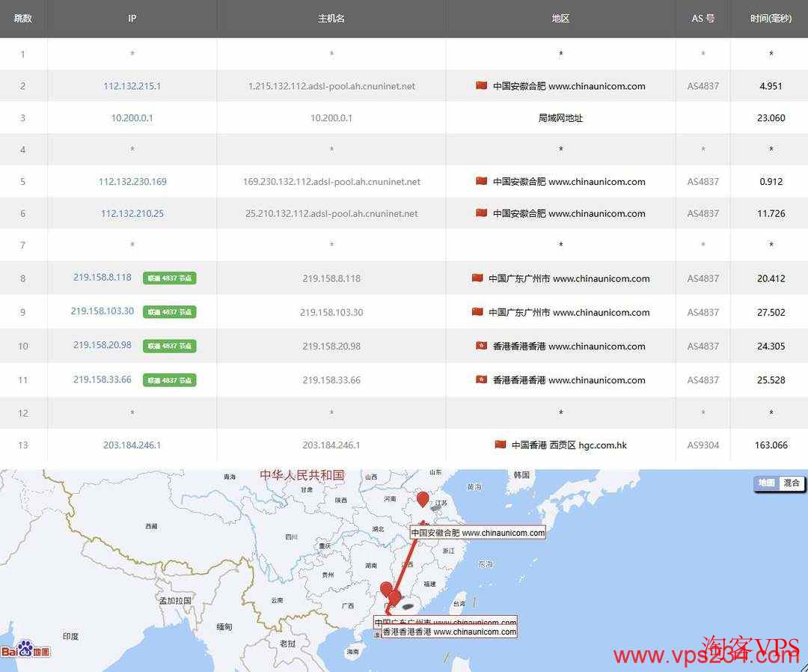Click time value 25.528
The height and width of the screenshot is (672, 808).
coord(771,380)
